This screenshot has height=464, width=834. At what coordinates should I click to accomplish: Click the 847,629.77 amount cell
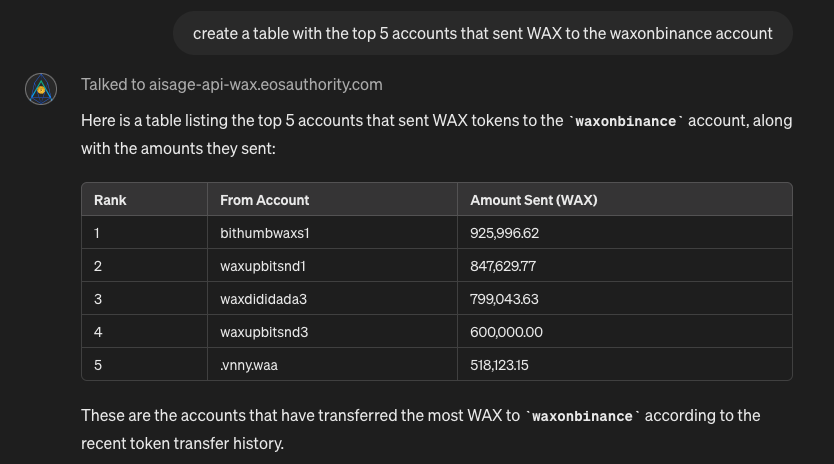(x=503, y=266)
